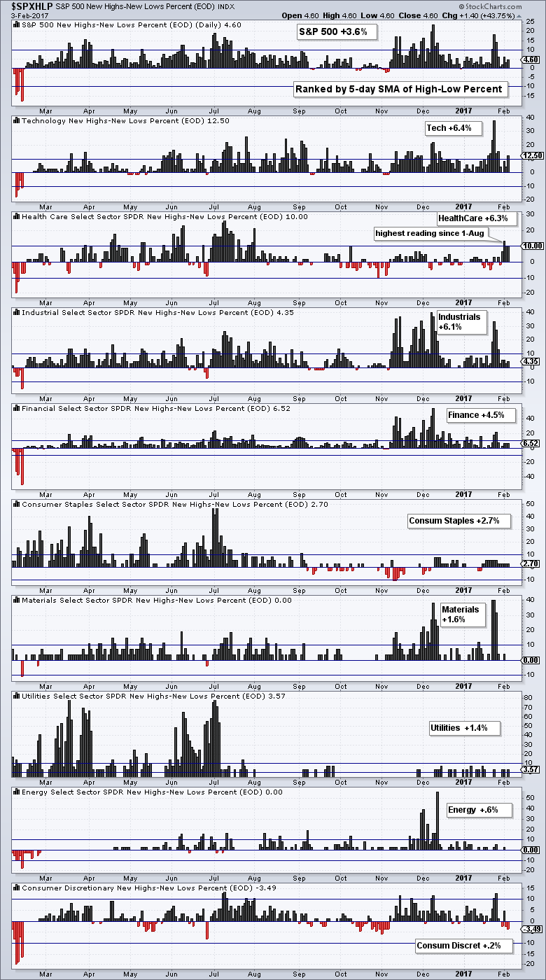
Task: Click the legend marker beside the Financial panel title
Action: click(17, 408)
